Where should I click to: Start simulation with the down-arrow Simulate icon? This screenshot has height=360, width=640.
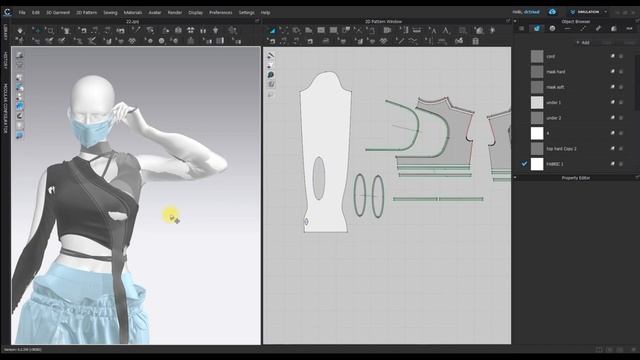tap(20, 31)
